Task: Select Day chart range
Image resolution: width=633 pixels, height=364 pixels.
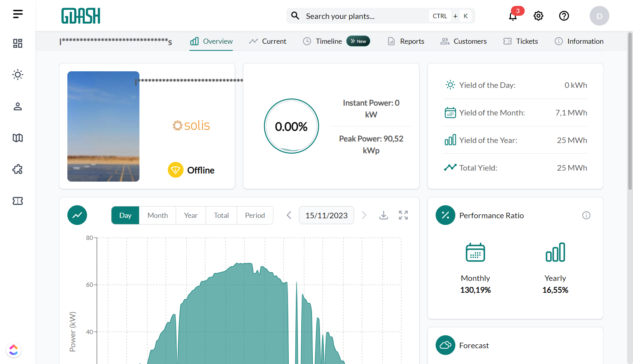Action: [x=125, y=215]
